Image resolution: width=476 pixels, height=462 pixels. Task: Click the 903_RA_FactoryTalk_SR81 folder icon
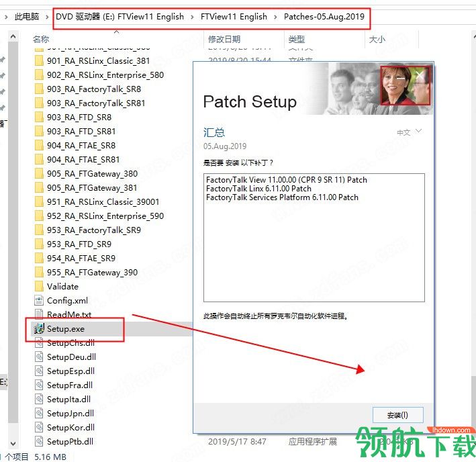pos(39,103)
